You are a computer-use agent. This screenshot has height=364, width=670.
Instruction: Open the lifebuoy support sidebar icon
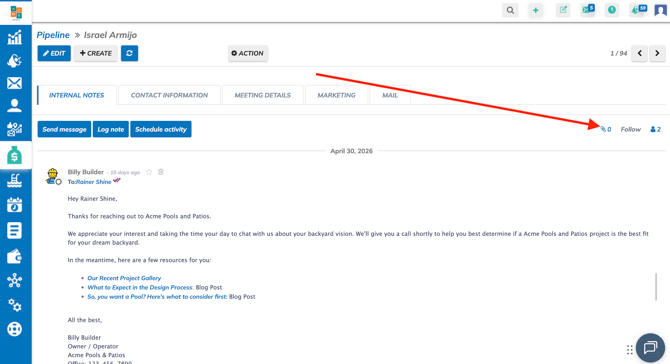[x=15, y=329]
